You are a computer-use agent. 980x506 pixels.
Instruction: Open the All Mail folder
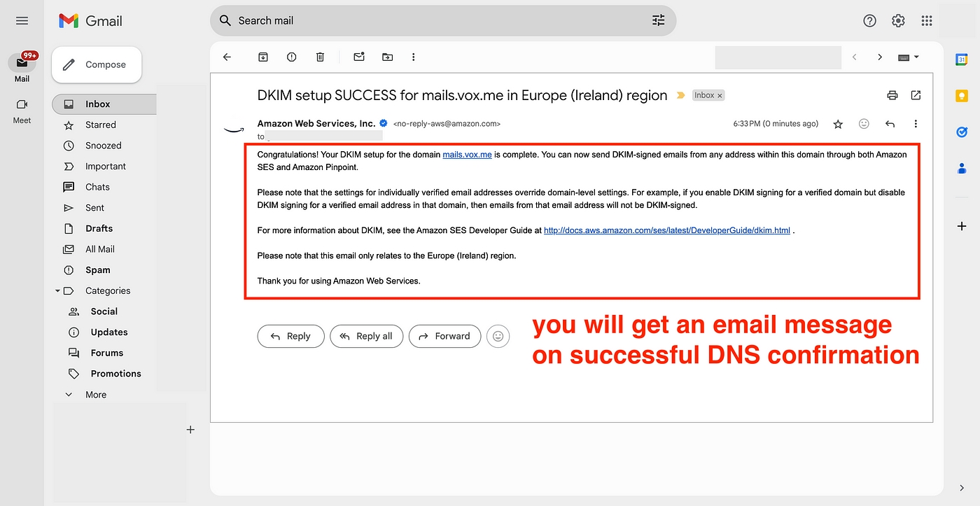point(104,249)
